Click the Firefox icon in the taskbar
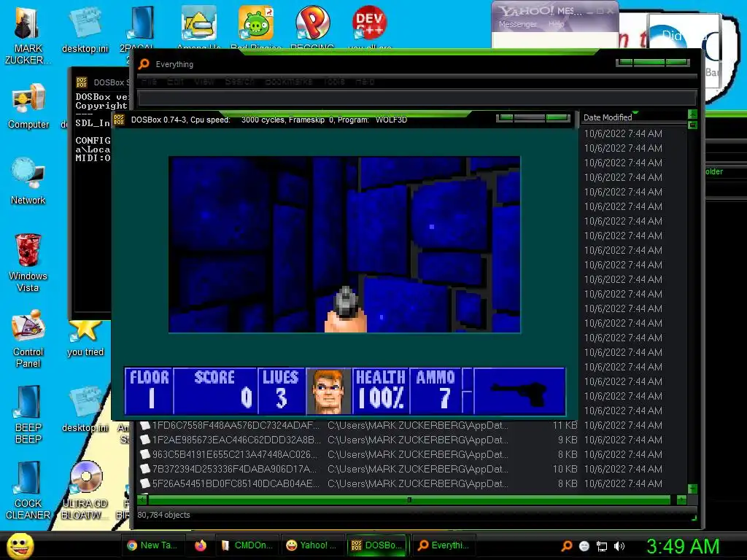Screen dimensions: 747x560 pos(200,545)
